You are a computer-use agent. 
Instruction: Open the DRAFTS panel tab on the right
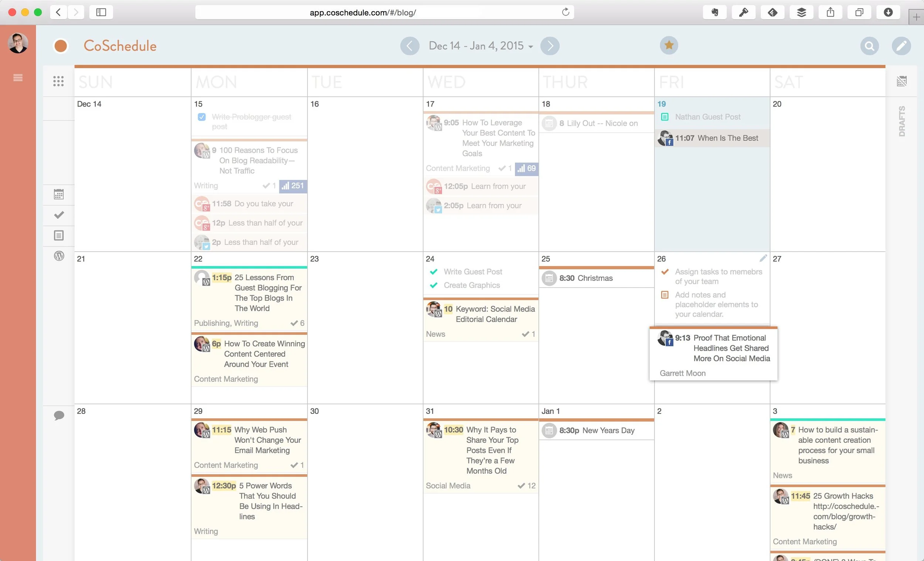[x=901, y=120]
